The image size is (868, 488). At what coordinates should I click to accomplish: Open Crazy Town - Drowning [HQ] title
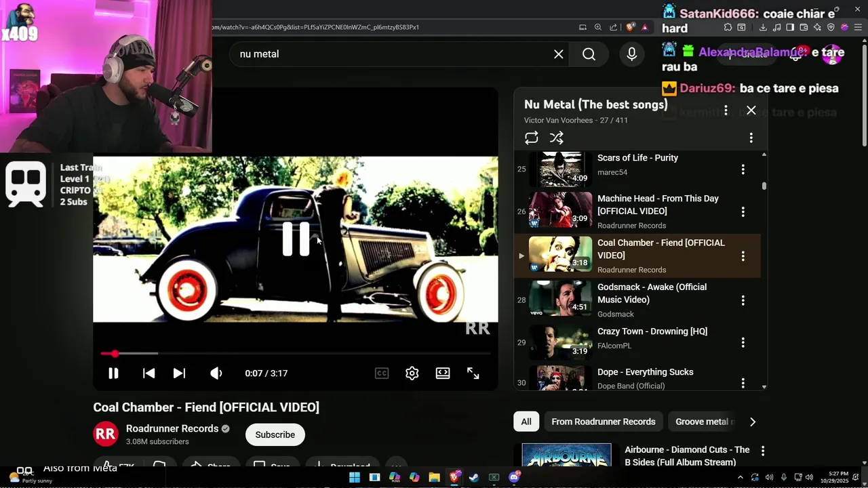[x=652, y=331]
